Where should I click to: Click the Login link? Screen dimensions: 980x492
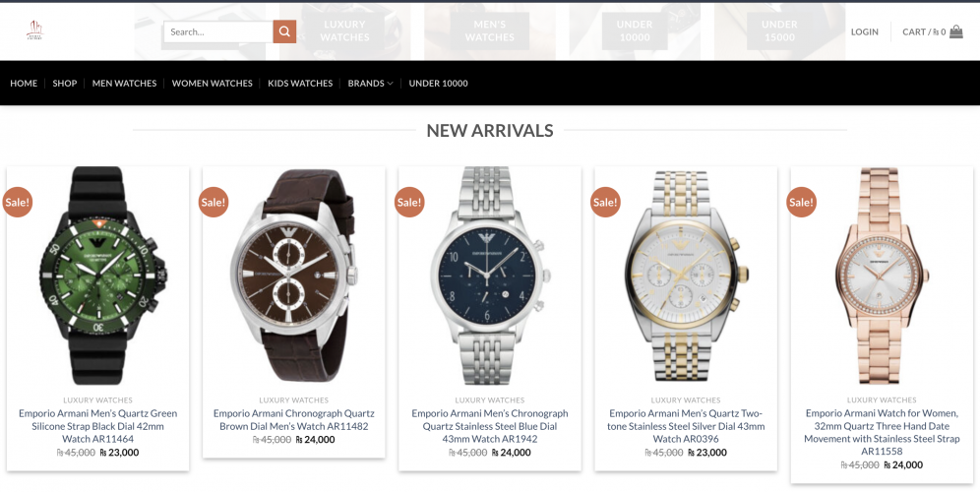tap(864, 31)
